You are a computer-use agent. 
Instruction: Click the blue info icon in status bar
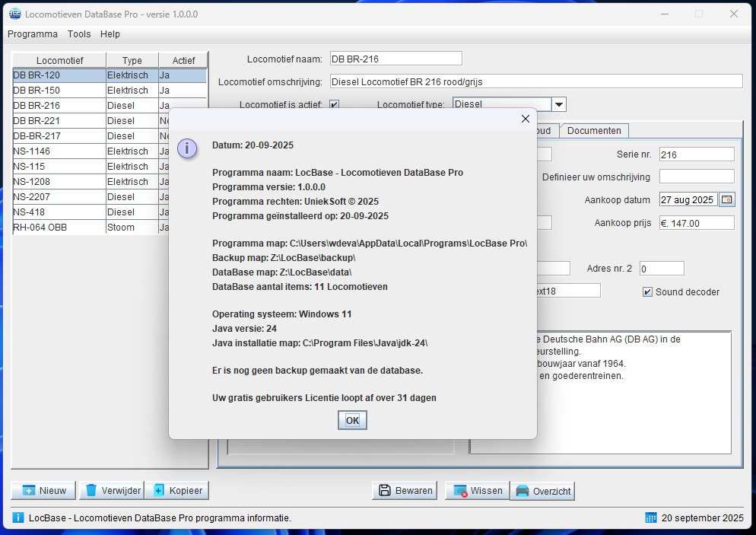click(x=18, y=518)
